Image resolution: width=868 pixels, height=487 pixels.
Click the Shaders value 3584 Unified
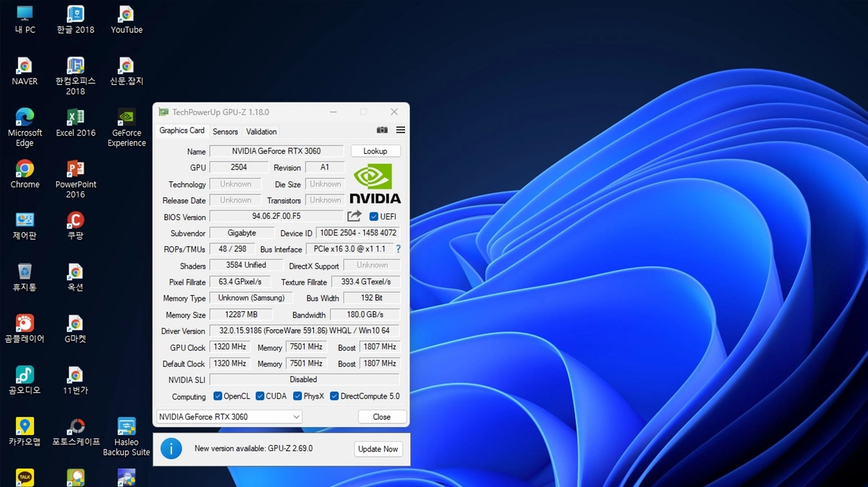click(x=246, y=265)
